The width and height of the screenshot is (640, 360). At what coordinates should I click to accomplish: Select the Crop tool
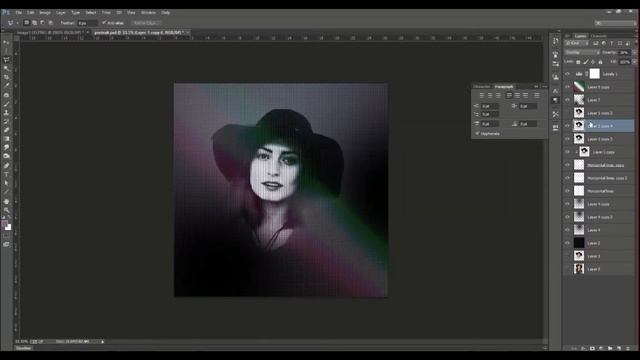pos(6,77)
